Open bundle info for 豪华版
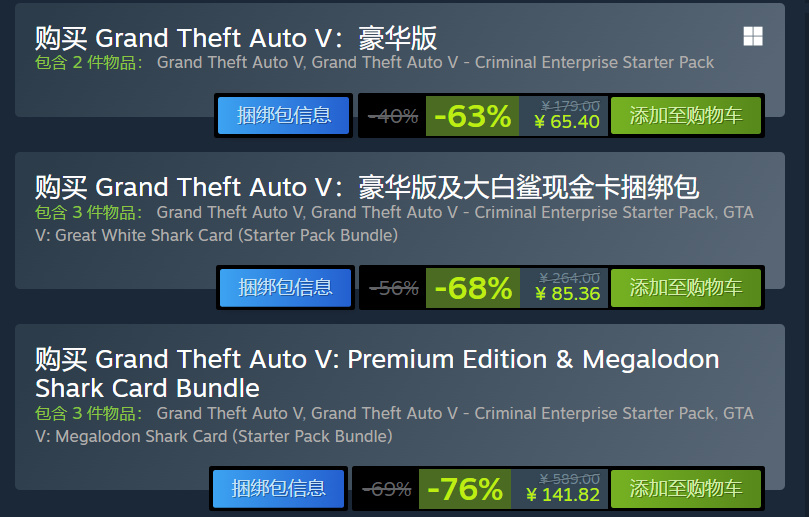Image resolution: width=809 pixels, height=517 pixels. (x=284, y=116)
